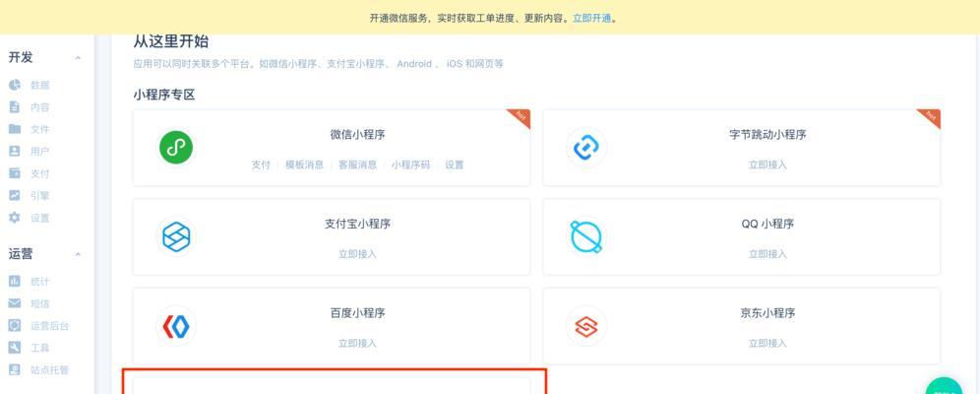Viewport: 980px width, 394px height.
Task: Open 客服消息 link under 微信小程序
Action: (357, 164)
